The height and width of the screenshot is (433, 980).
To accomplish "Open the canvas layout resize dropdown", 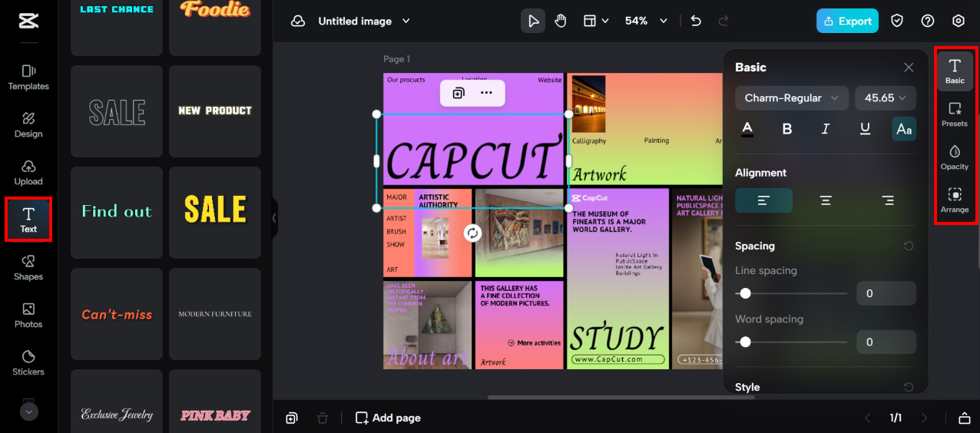I will (x=596, y=21).
